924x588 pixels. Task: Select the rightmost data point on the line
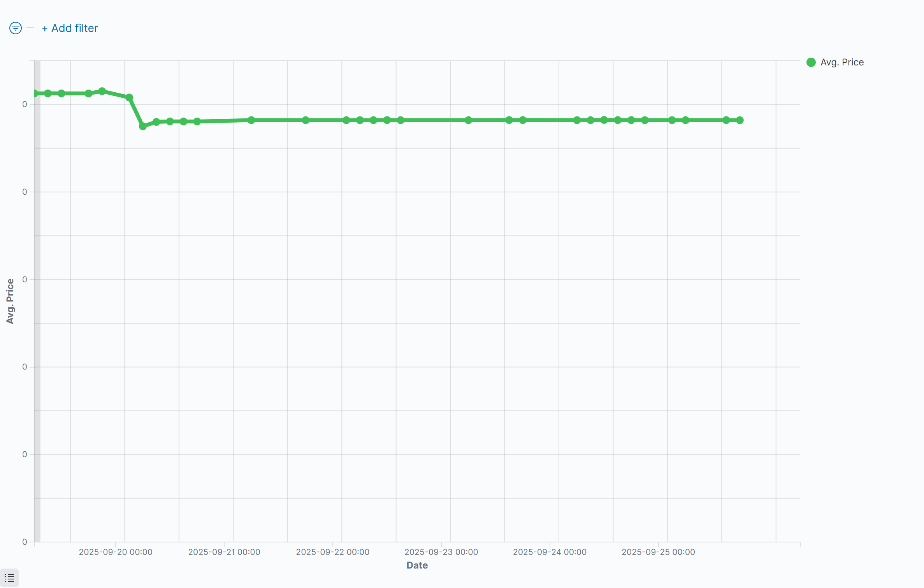(x=740, y=120)
